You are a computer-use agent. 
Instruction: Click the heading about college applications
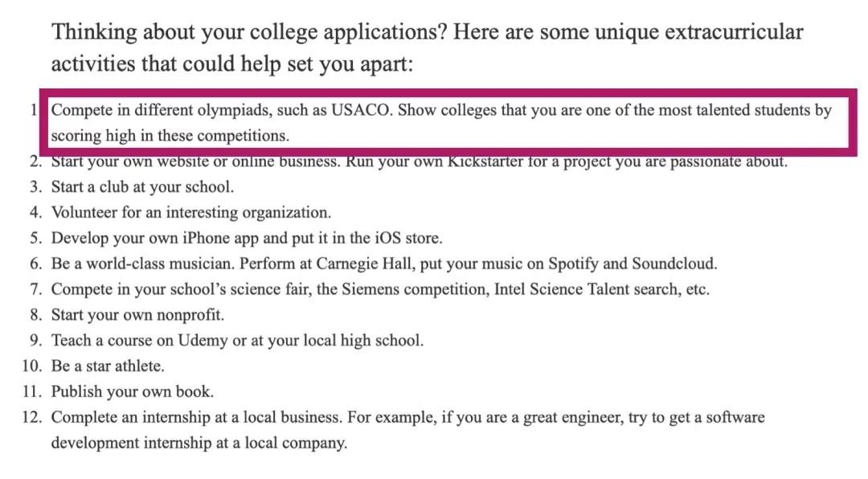click(427, 47)
